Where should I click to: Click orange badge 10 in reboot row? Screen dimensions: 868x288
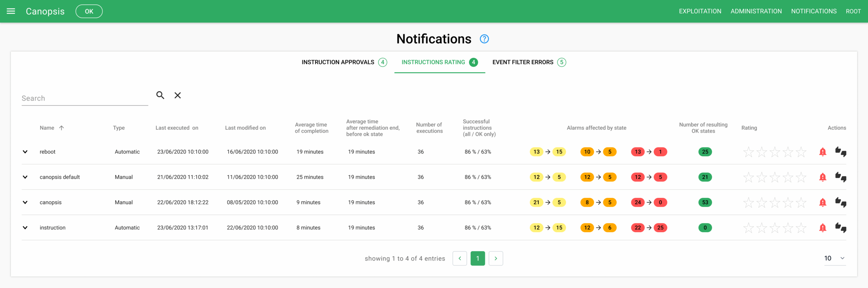(587, 152)
